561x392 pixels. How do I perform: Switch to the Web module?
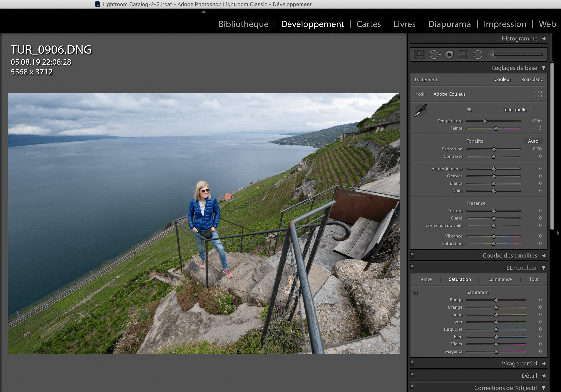[547, 24]
